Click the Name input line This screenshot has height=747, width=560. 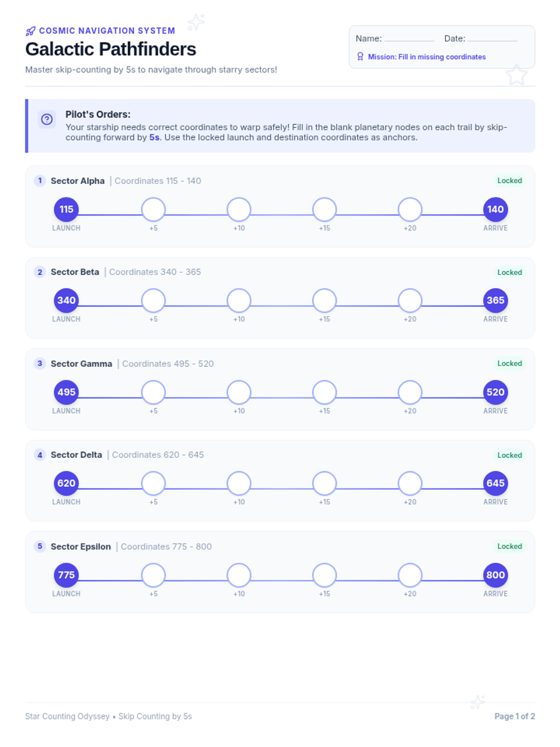(x=409, y=39)
